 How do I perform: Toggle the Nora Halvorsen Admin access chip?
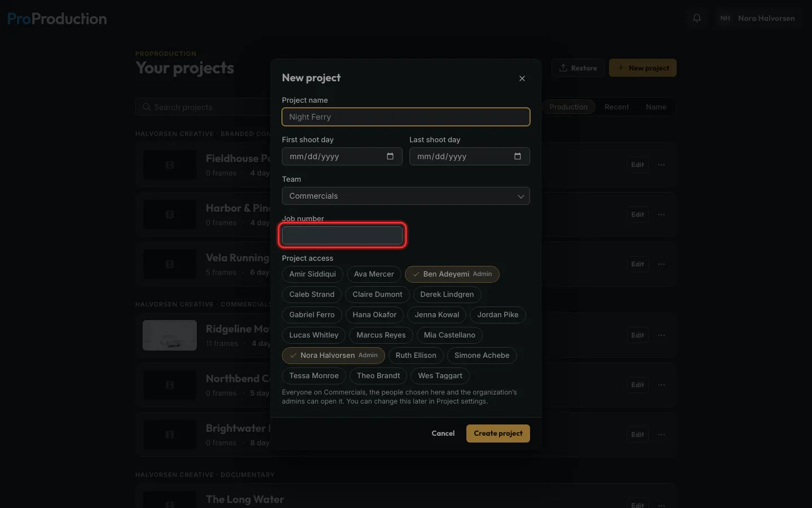[333, 356]
